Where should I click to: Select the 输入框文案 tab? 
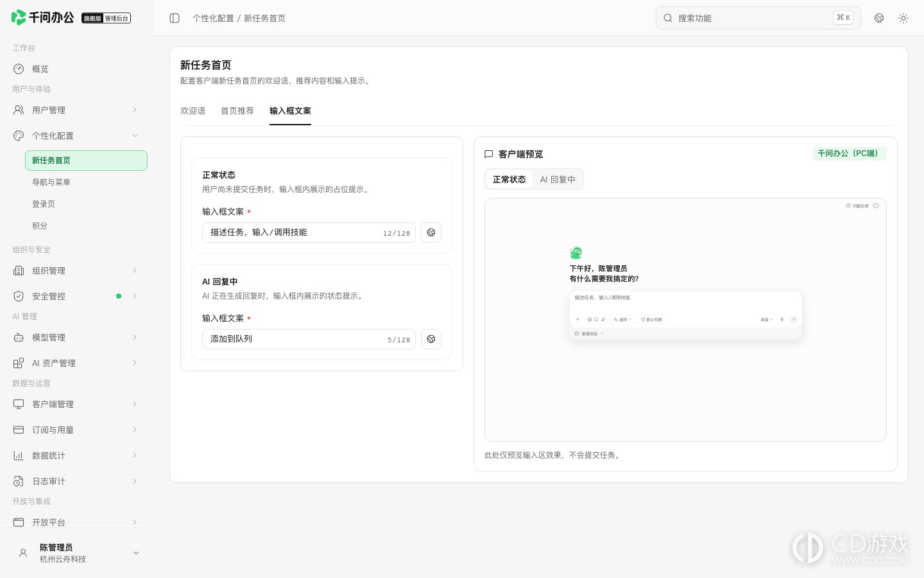point(290,111)
